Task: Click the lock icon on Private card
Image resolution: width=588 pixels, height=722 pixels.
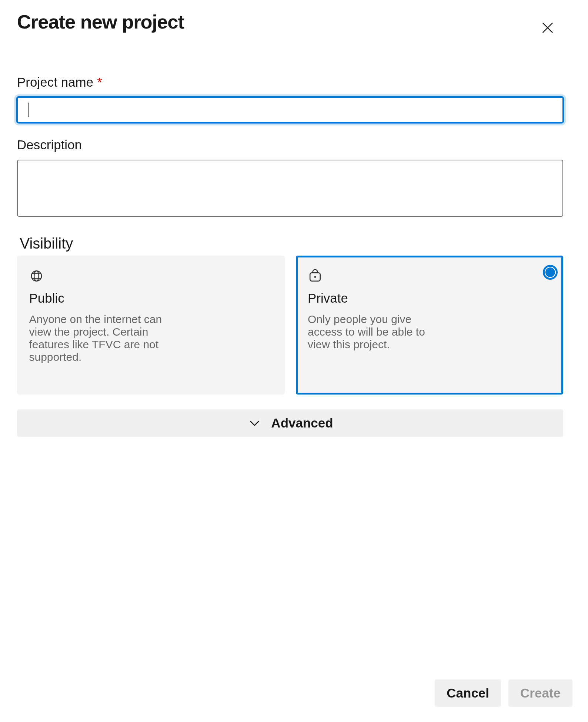Action: (x=315, y=276)
